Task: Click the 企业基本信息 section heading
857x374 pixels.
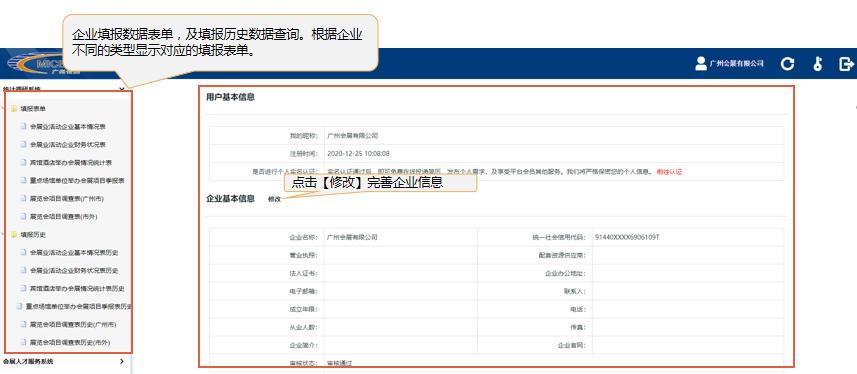Action: click(x=230, y=199)
